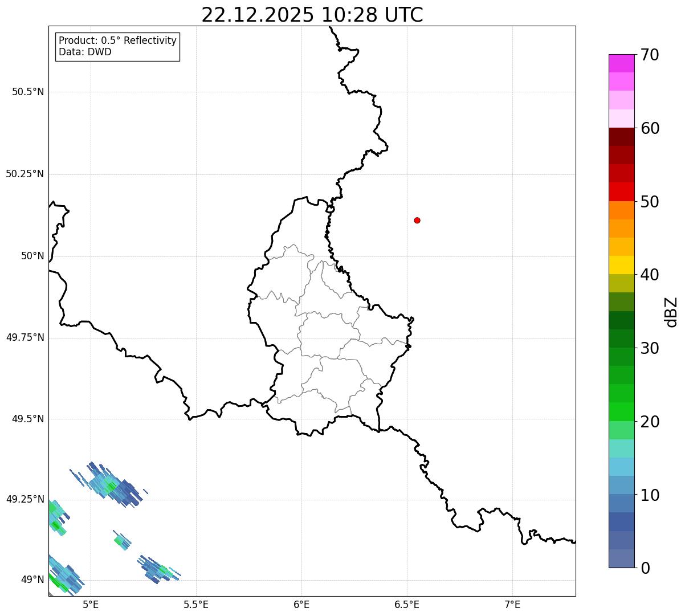Click the 6°E longitude label

(301, 604)
